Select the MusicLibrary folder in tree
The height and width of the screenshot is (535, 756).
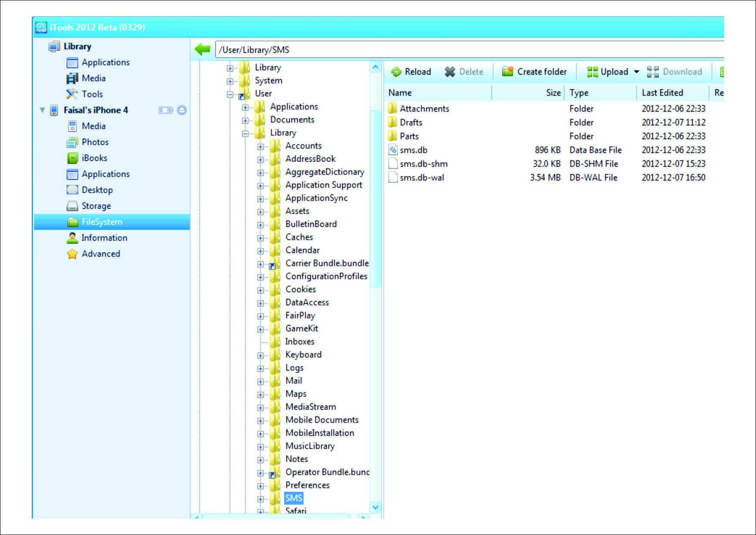[x=310, y=446]
